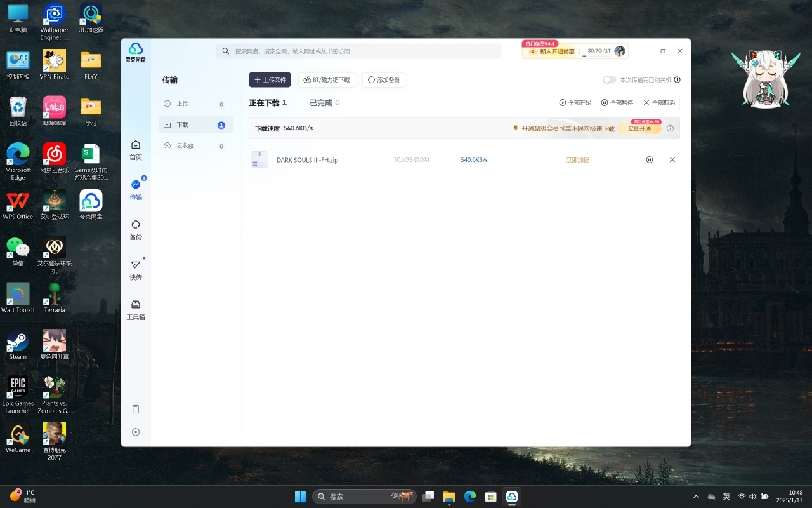Viewport: 812px width, 508px height.
Task: Switch to 已完成 tab
Action: (x=325, y=103)
